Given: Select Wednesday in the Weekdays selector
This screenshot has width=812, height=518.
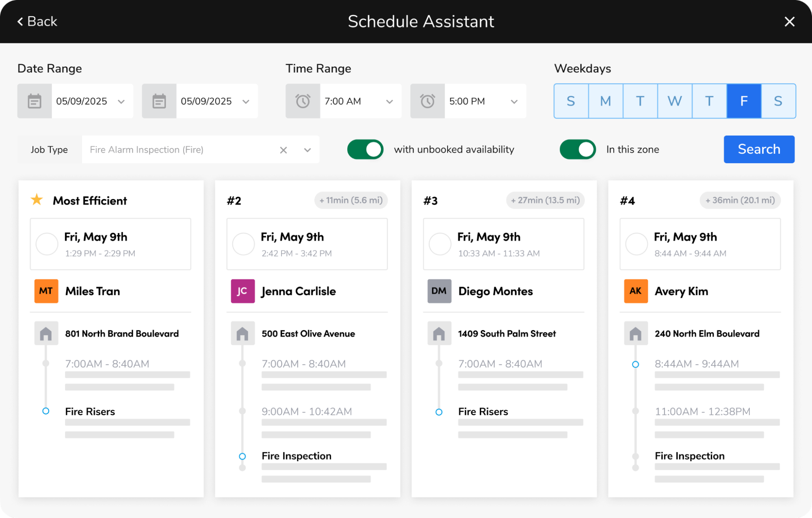Looking at the screenshot, I should pos(674,101).
